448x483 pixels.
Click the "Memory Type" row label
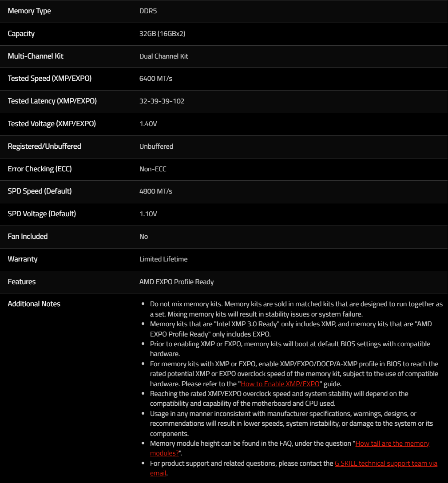(x=29, y=11)
